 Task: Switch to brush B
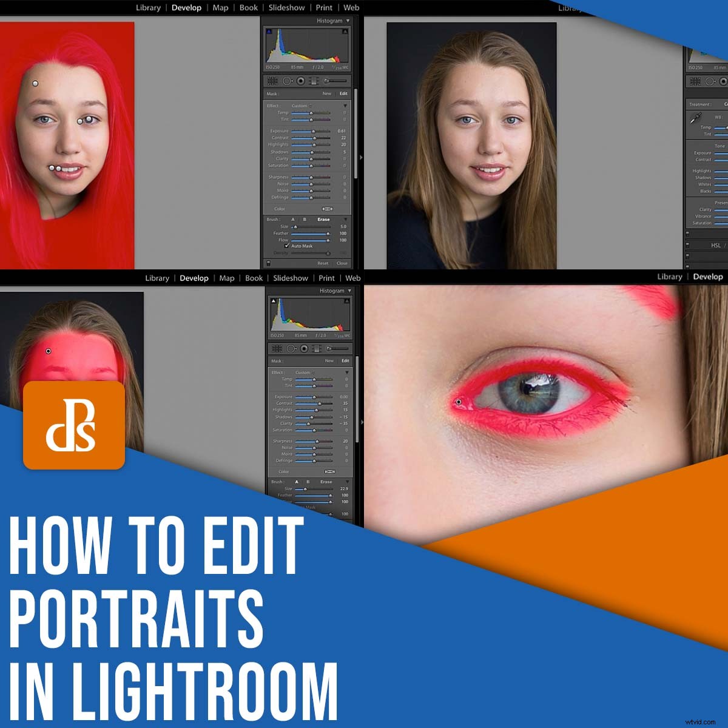(304, 220)
